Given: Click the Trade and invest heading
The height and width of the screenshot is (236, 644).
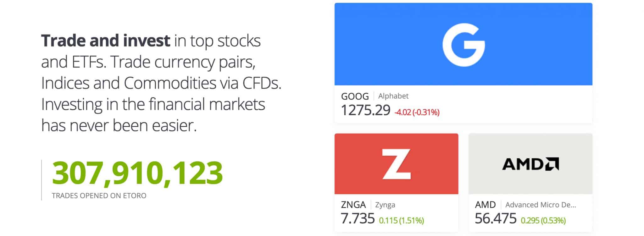Looking at the screenshot, I should coord(106,41).
